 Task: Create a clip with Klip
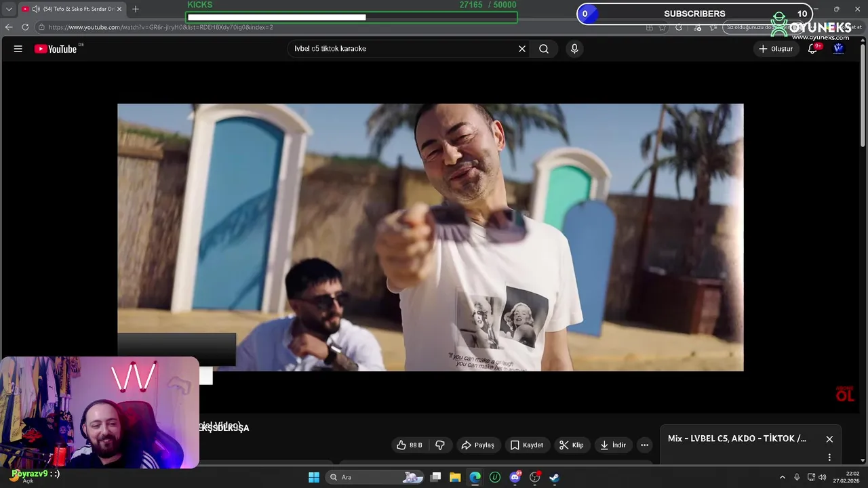click(x=571, y=445)
